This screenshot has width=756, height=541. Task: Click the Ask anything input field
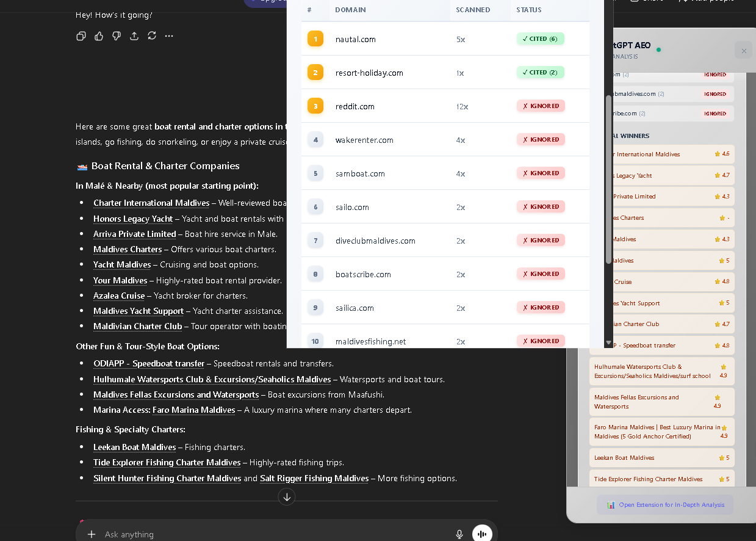click(275, 534)
